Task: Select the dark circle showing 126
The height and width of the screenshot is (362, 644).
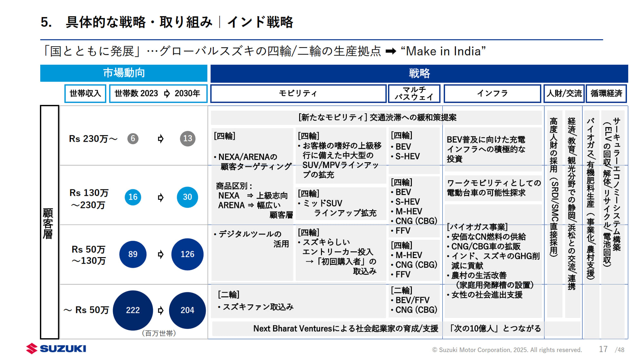Action: pos(187,254)
